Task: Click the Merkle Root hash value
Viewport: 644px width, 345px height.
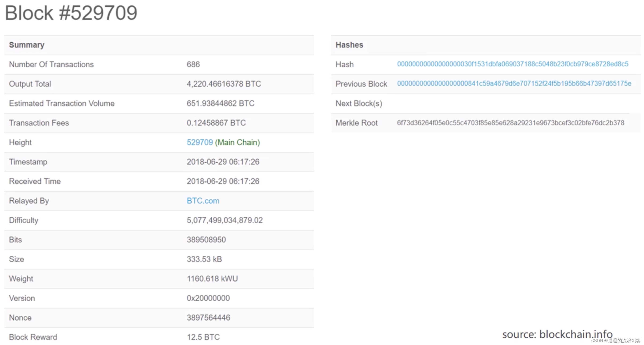Action: click(x=510, y=123)
